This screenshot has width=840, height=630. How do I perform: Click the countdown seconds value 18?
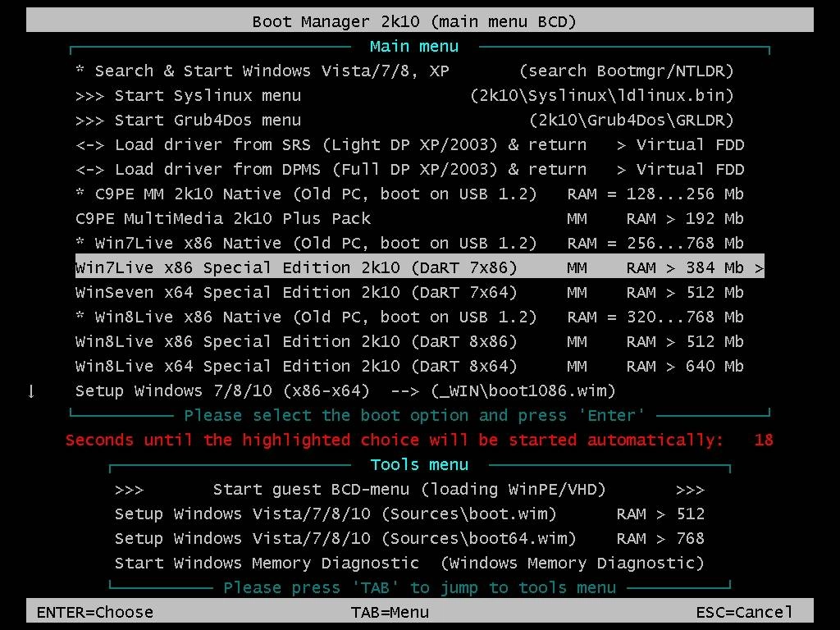tap(764, 440)
